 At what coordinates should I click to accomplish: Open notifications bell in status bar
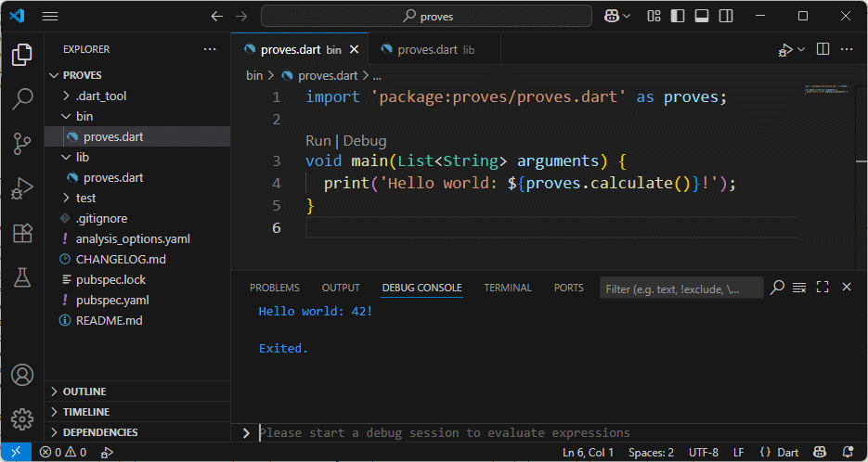[x=848, y=452]
